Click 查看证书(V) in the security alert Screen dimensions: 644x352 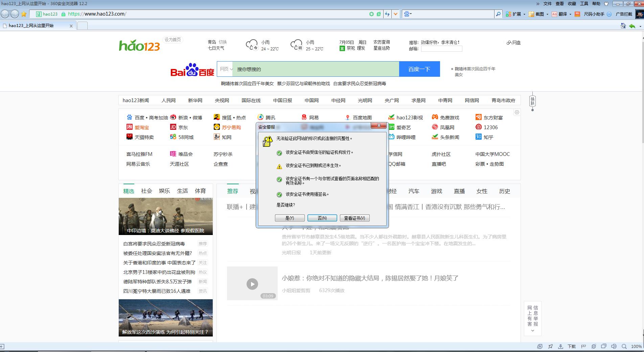pyautogui.click(x=355, y=218)
